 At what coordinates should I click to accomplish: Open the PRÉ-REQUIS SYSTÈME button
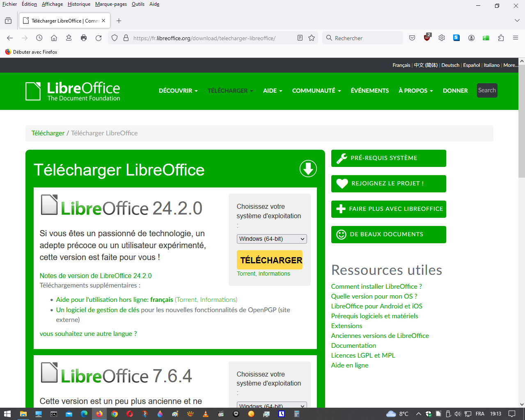click(x=388, y=158)
